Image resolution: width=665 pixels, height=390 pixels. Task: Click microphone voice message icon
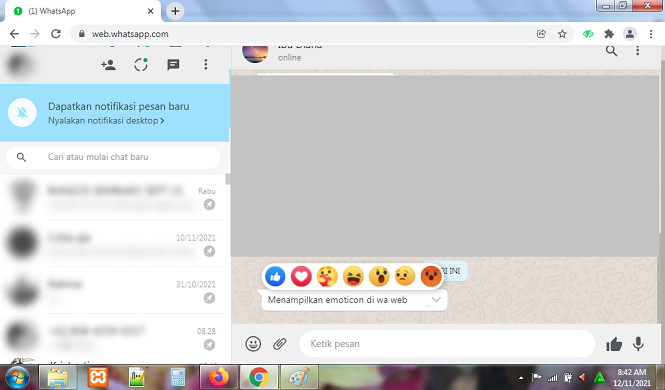638,344
